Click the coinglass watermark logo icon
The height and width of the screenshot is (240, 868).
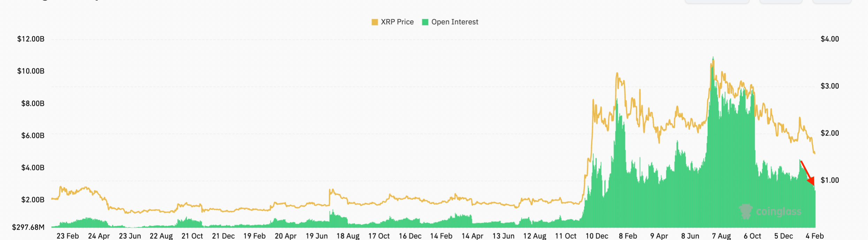[x=745, y=211]
